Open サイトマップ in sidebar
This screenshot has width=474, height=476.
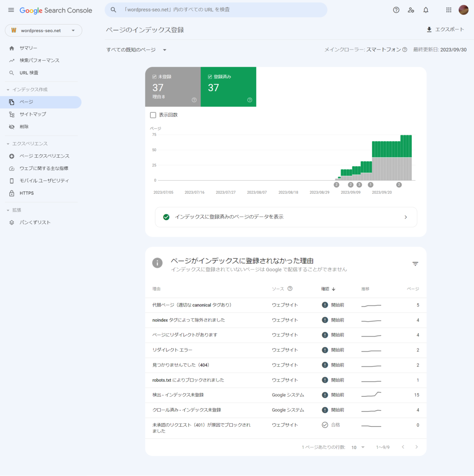41,114
